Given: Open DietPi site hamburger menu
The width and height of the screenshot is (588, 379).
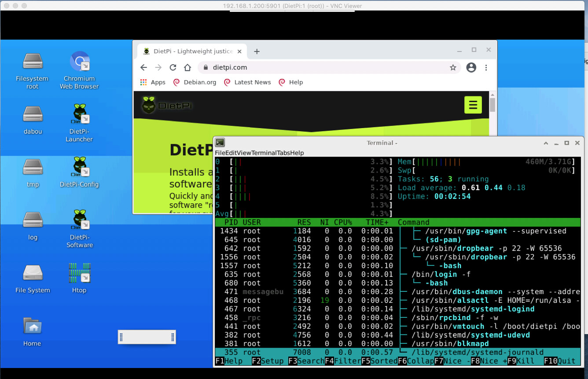Looking at the screenshot, I should tap(473, 105).
